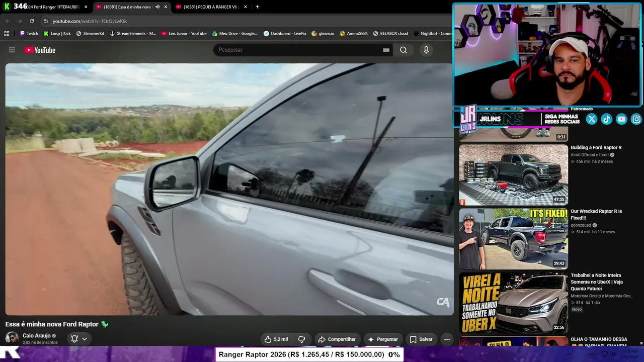The height and width of the screenshot is (362, 644).
Task: Open the Virei a Noite Uber X thumbnail
Action: (513, 303)
